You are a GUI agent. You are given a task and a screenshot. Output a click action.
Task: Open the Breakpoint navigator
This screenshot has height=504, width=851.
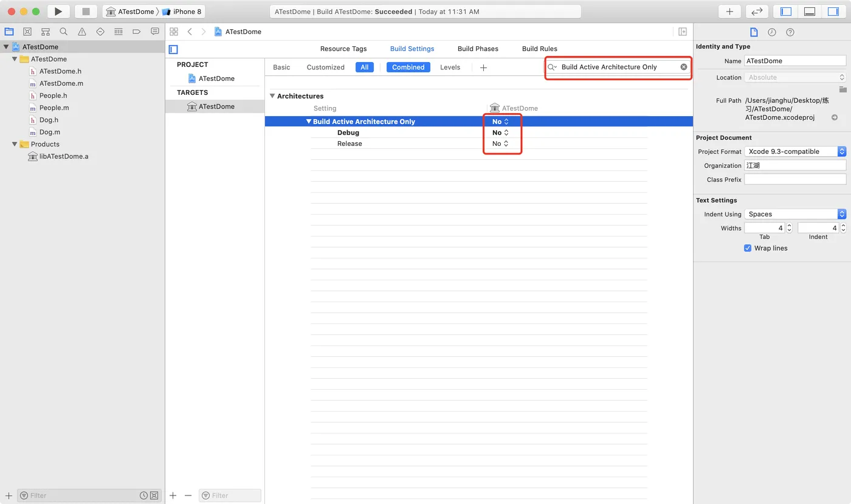137,32
